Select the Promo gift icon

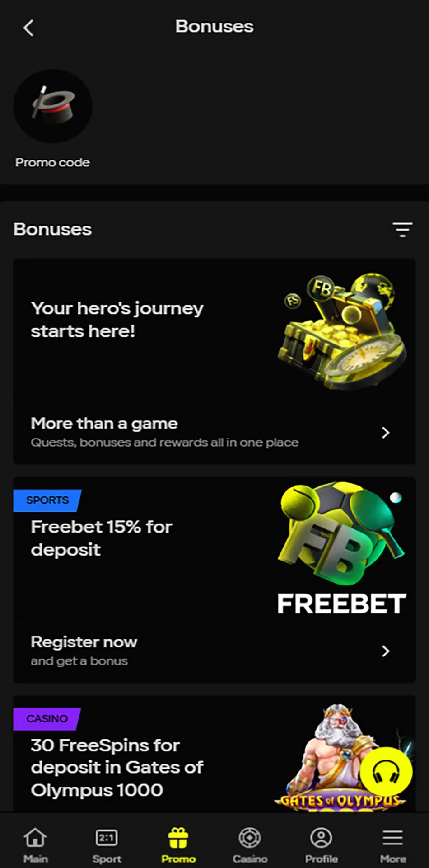coord(178,838)
